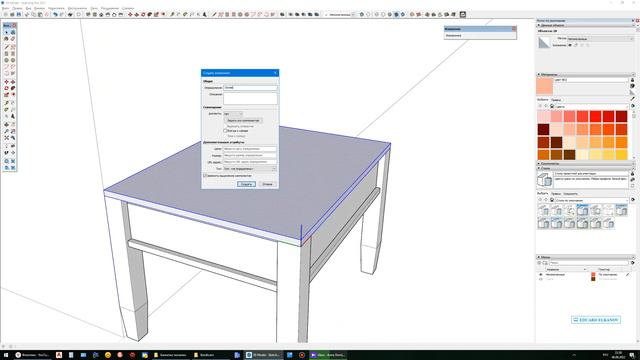Open the Type dropdown in component dialog

point(250,169)
